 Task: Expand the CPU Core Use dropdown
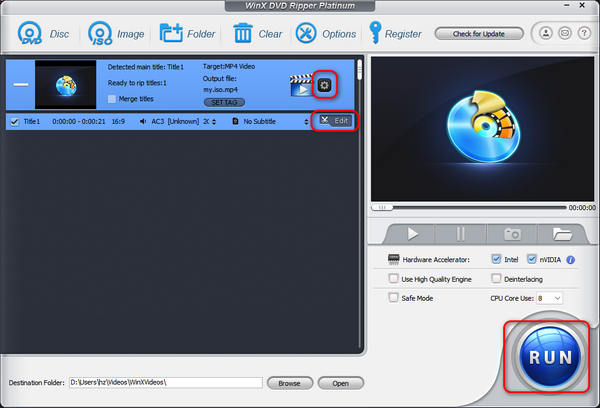(x=550, y=298)
